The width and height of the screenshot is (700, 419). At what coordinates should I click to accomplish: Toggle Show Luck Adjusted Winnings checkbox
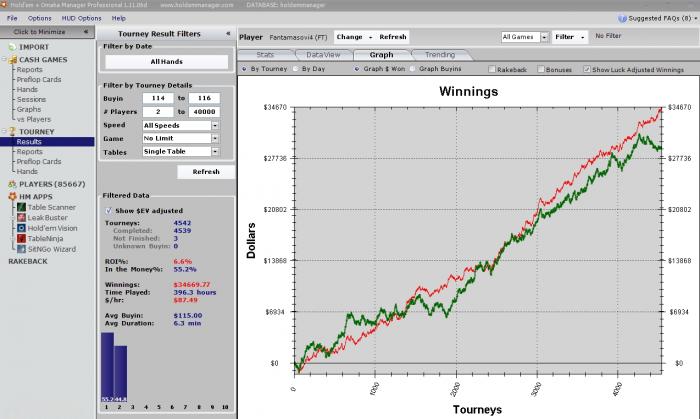pyautogui.click(x=587, y=70)
